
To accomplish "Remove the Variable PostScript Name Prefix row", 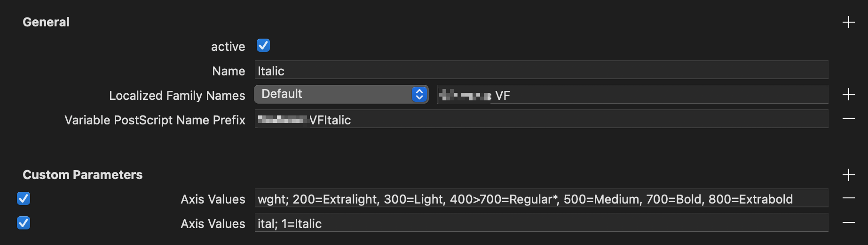I will click(x=848, y=119).
